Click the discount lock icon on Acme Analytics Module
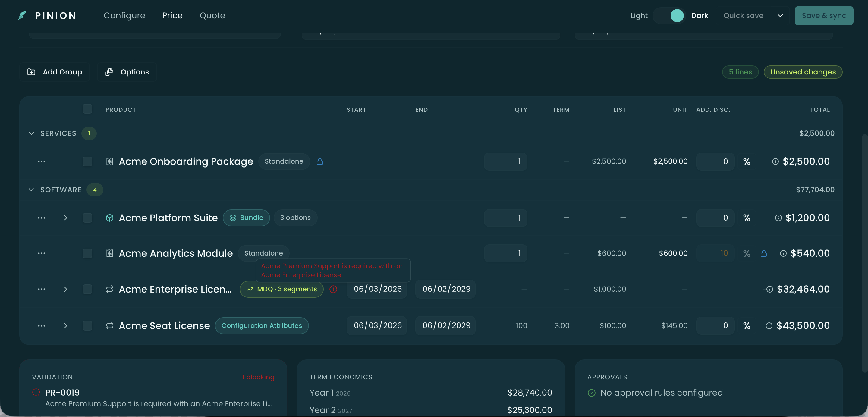This screenshot has width=868, height=417. tap(763, 253)
